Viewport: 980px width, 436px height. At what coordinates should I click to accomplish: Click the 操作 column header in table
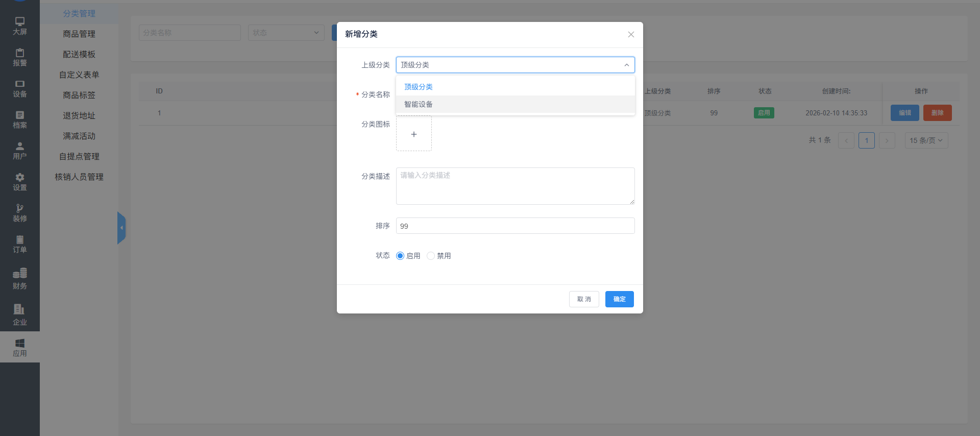tap(921, 91)
